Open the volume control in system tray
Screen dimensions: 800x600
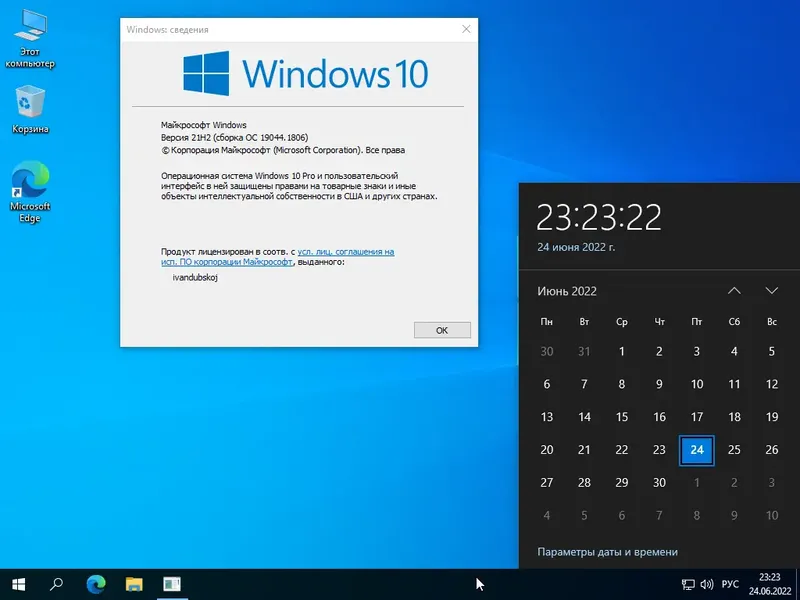[x=707, y=583]
